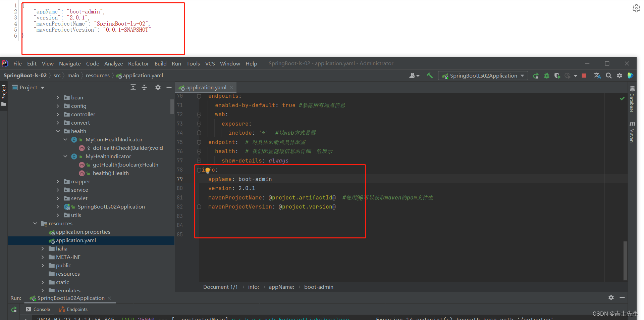
Task: Open the Help menu
Action: tap(251, 63)
